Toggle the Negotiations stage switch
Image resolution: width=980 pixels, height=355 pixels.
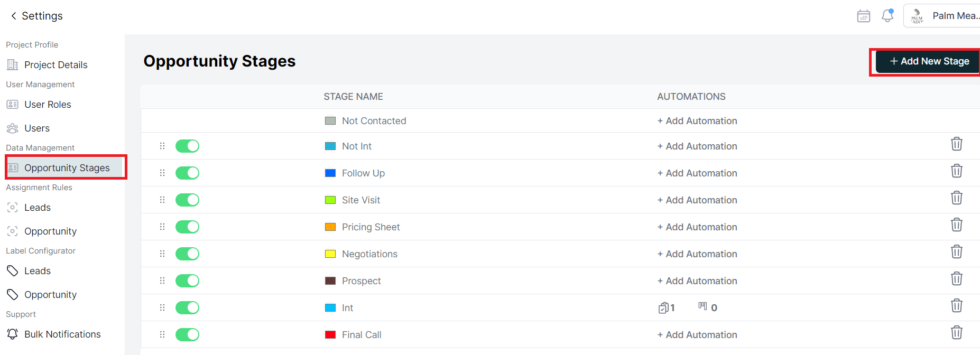click(187, 254)
